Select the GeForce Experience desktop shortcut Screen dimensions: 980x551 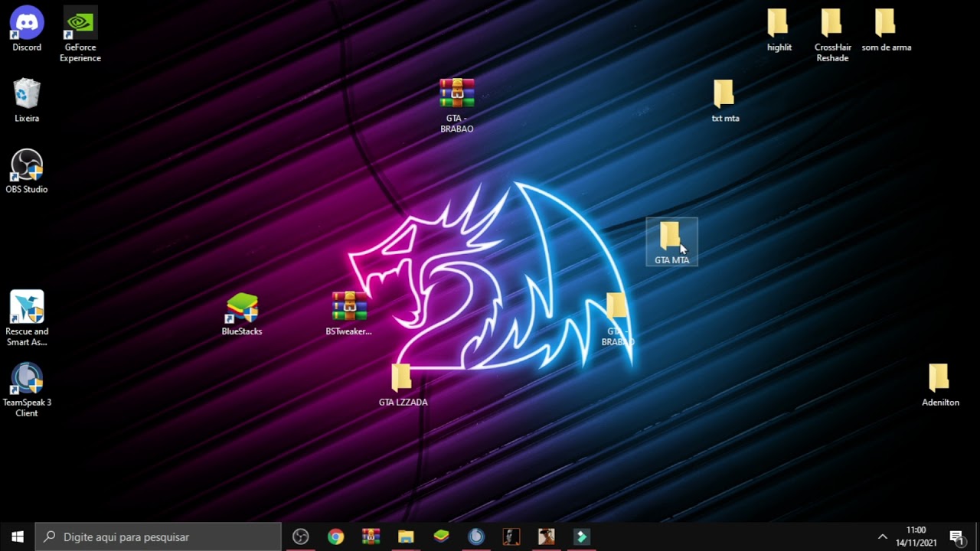(x=80, y=34)
